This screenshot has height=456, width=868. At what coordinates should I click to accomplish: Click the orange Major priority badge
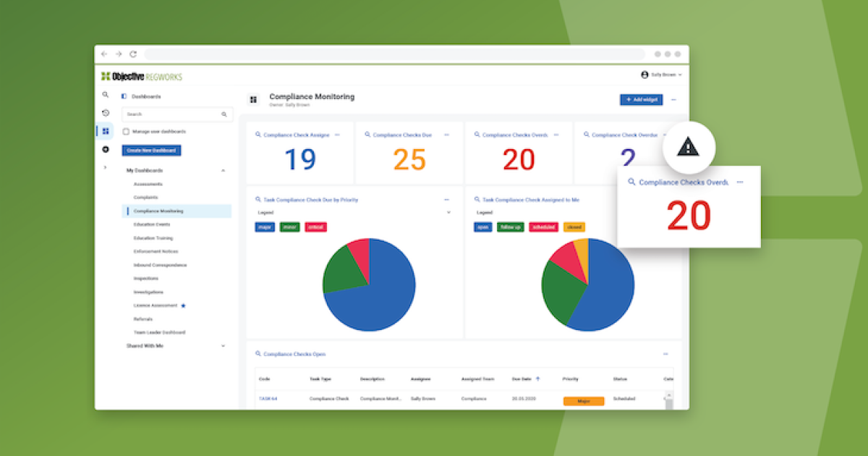pyautogui.click(x=583, y=400)
